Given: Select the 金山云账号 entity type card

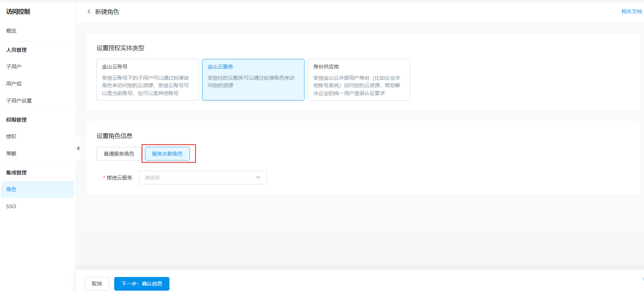Looking at the screenshot, I should [147, 80].
